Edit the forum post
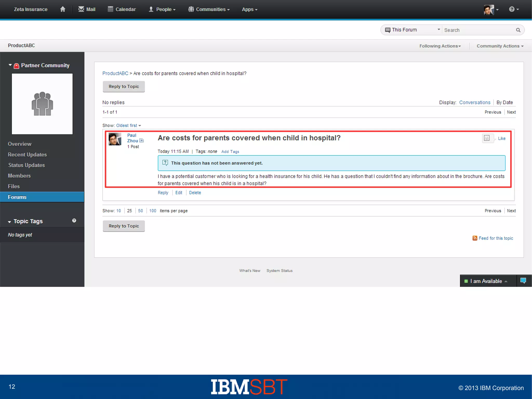 [x=179, y=193]
